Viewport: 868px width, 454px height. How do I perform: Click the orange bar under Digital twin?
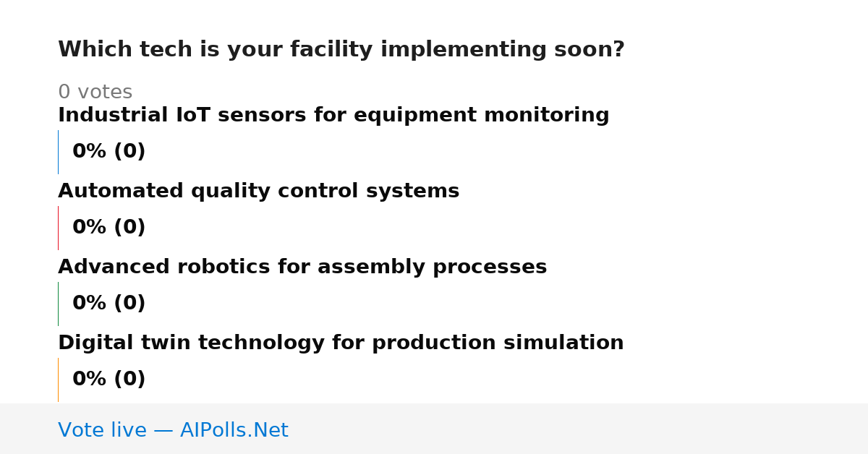pyautogui.click(x=58, y=380)
